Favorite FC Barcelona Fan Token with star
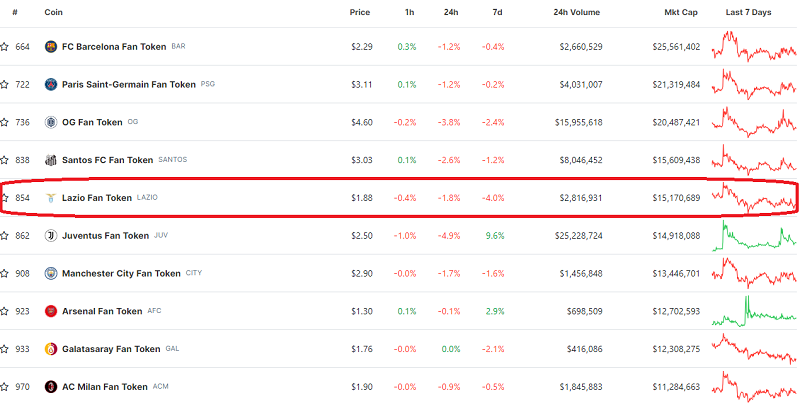800x405 pixels. (5, 47)
